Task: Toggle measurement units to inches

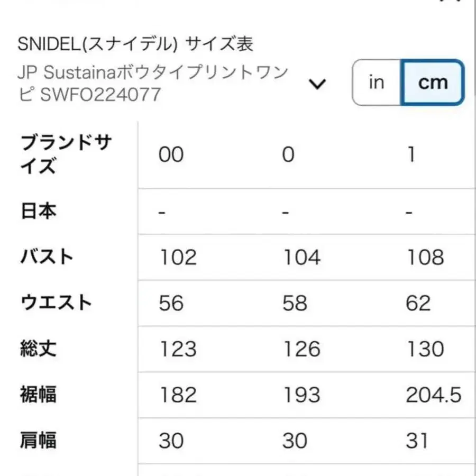Action: 376,83
